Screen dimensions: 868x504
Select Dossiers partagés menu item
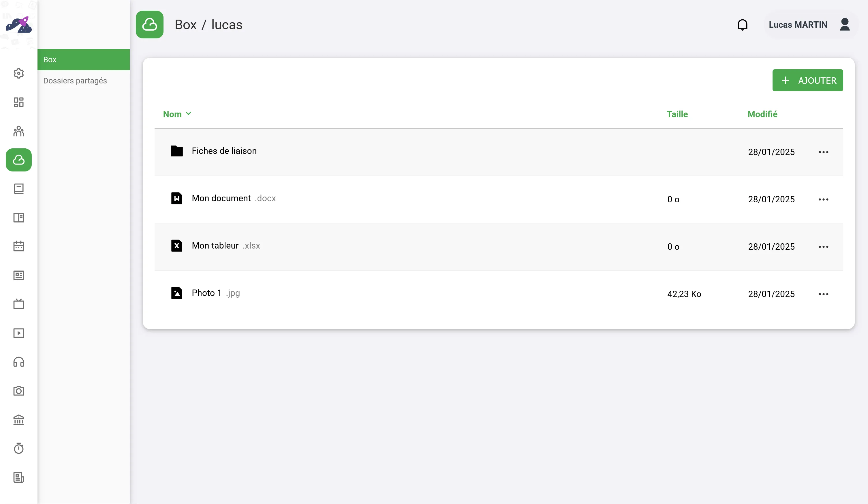click(75, 81)
